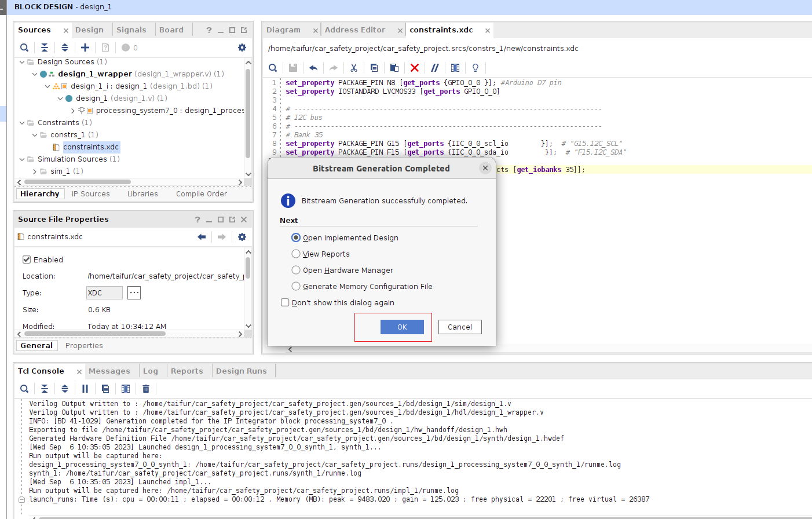Pause Tcl Console output
The width and height of the screenshot is (812, 519).
click(x=85, y=389)
